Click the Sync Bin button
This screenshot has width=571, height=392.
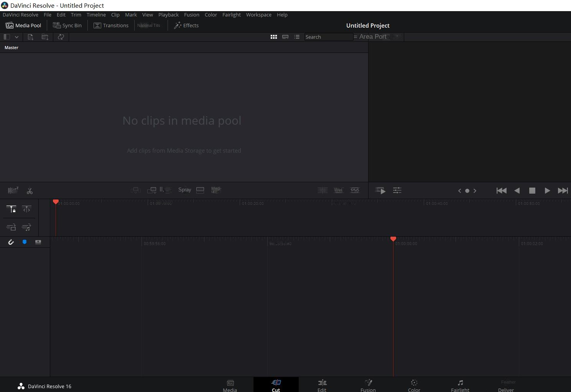click(67, 25)
